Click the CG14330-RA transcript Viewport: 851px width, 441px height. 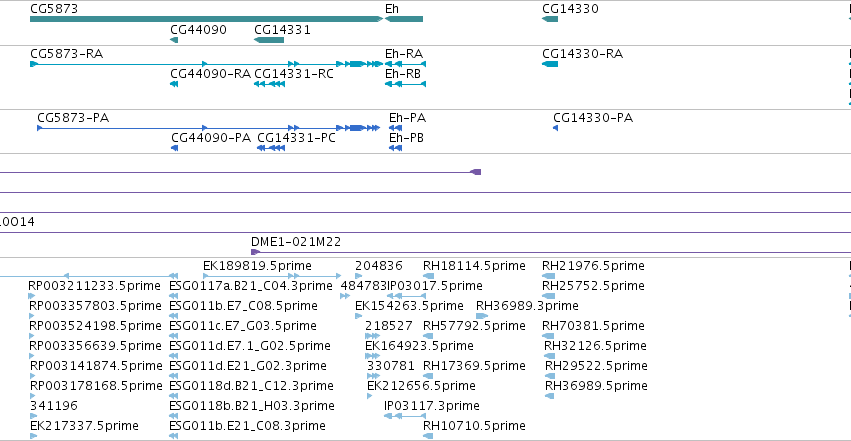(x=550, y=64)
